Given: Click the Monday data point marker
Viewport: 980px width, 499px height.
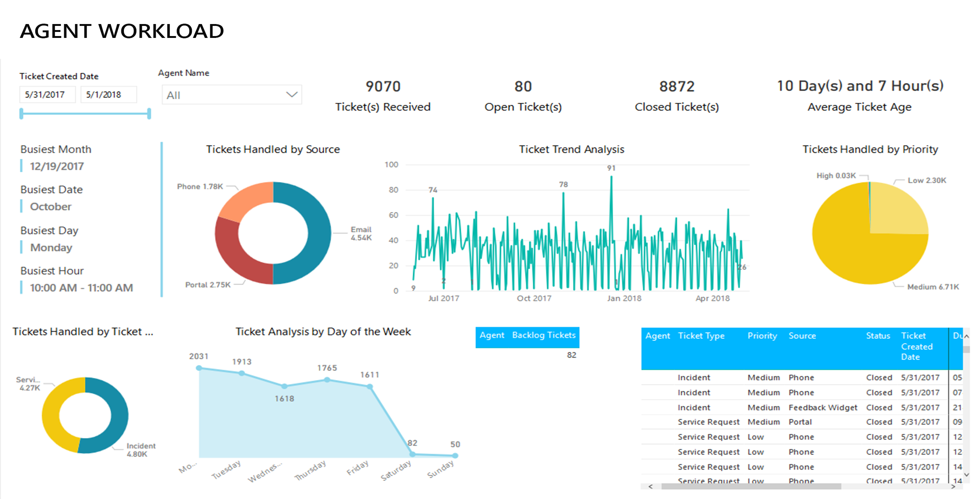Looking at the screenshot, I should (199, 368).
